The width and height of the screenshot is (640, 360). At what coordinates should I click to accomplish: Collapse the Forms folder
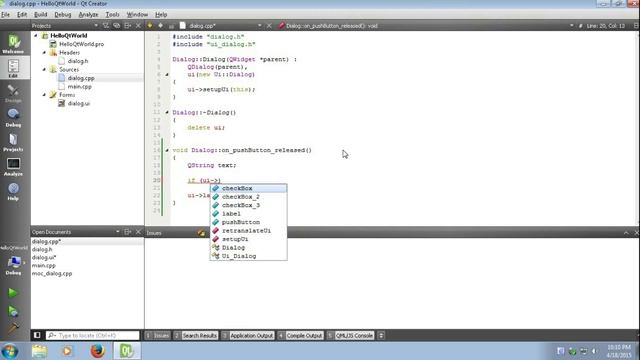coord(44,95)
